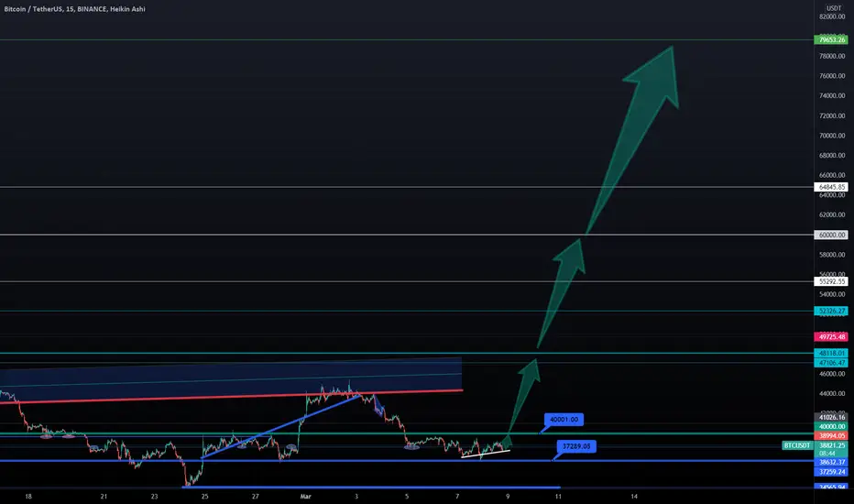Click the 18 date label on time axis
854x504 pixels.
tap(28, 497)
